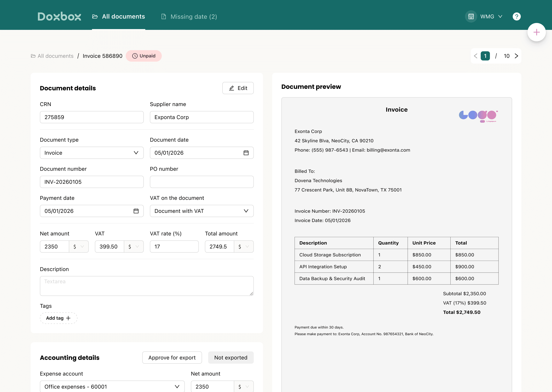Change currency for Total amount
Image resolution: width=552 pixels, height=392 pixels.
click(x=243, y=247)
